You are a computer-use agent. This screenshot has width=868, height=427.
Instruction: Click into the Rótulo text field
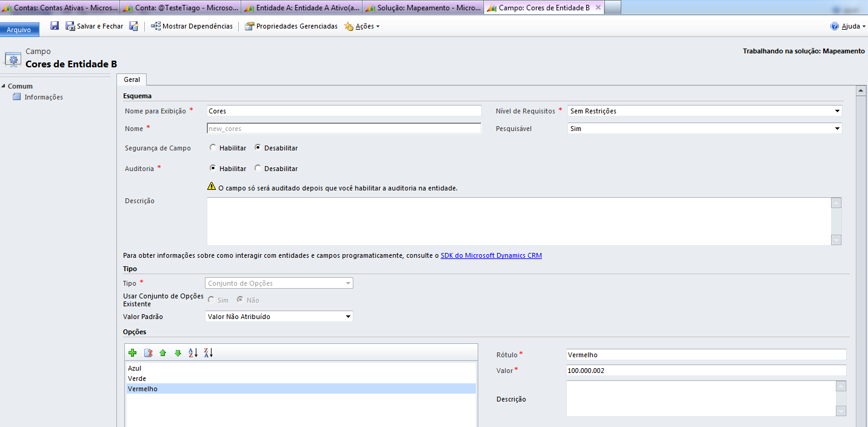tap(706, 355)
